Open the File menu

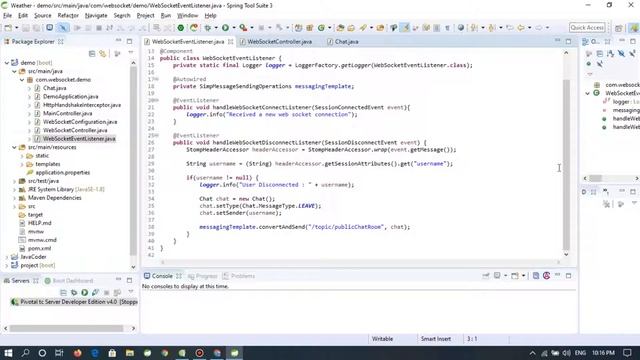tap(7, 16)
